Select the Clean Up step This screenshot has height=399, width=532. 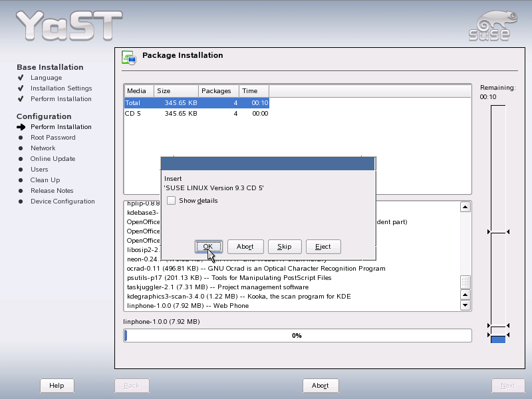(45, 180)
